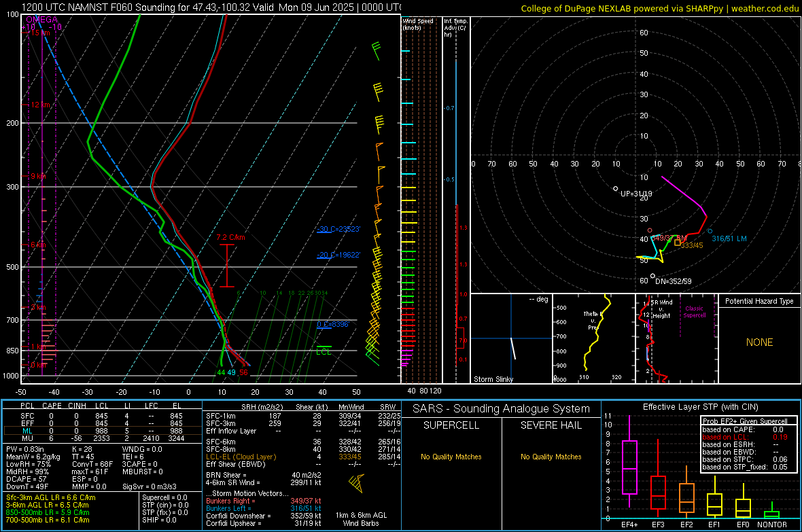Click the green NONTOR box plot
Image resolution: width=802 pixels, height=532 pixels.
[x=771, y=512]
